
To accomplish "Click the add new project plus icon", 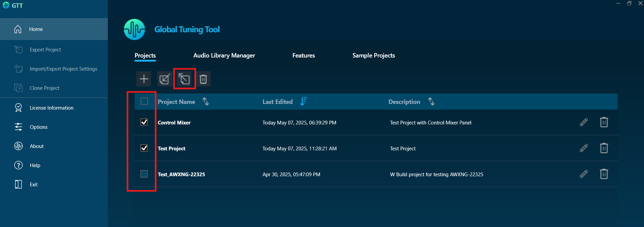I will 144,79.
